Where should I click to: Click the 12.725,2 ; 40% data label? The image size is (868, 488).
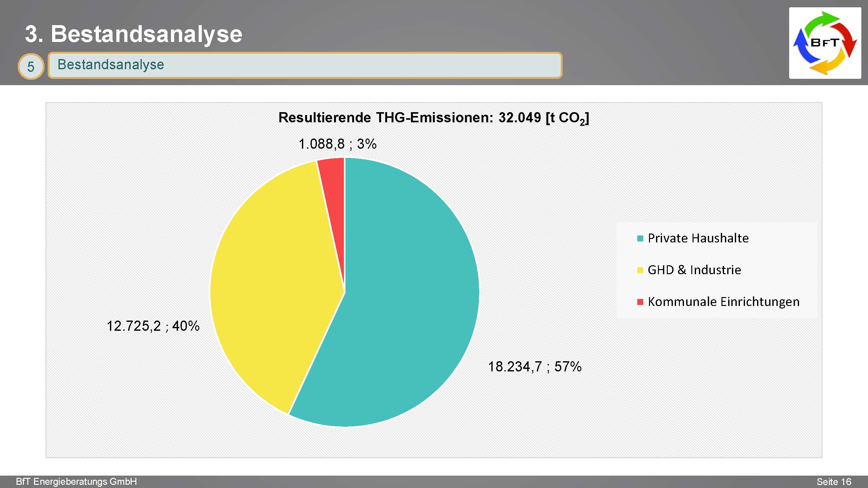coord(153,326)
